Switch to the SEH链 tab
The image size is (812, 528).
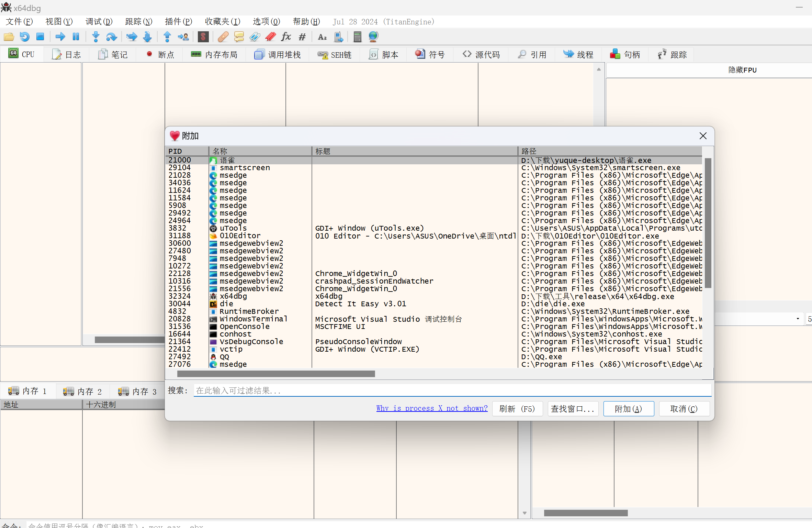pyautogui.click(x=335, y=54)
